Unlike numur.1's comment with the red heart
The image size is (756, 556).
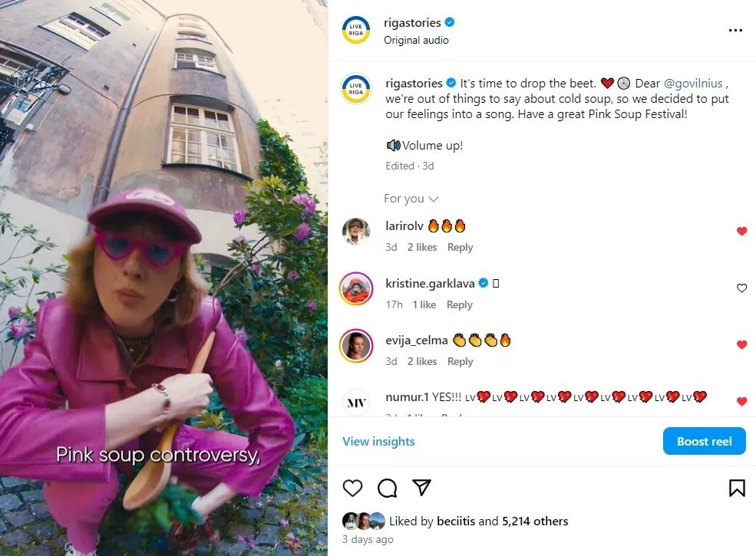point(741,401)
